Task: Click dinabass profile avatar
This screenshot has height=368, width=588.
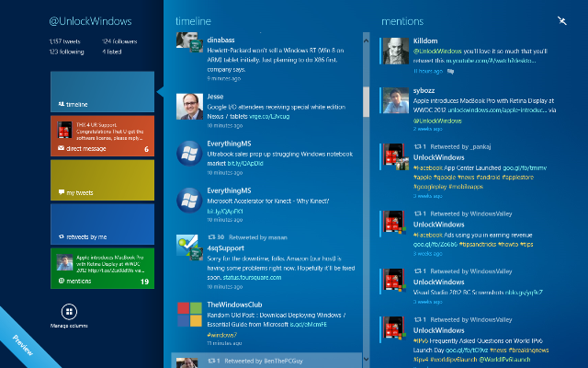Action: point(189,42)
